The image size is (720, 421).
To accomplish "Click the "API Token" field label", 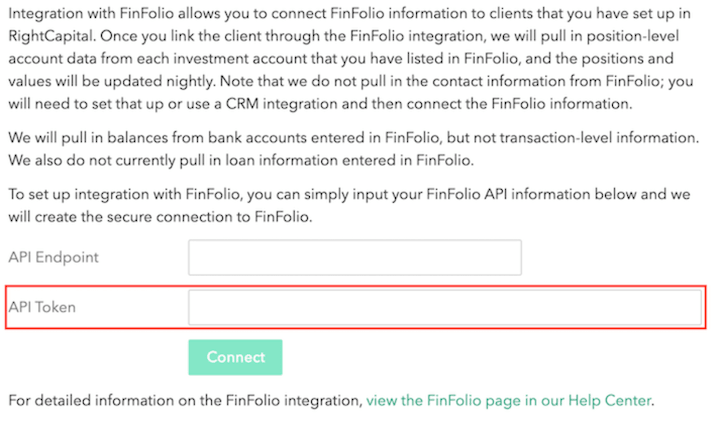I will (42, 307).
